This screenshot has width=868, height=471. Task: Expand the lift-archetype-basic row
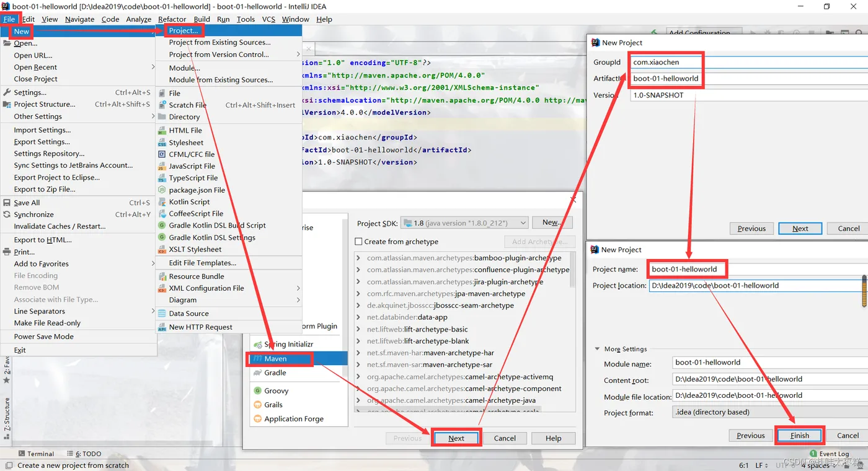tap(359, 329)
